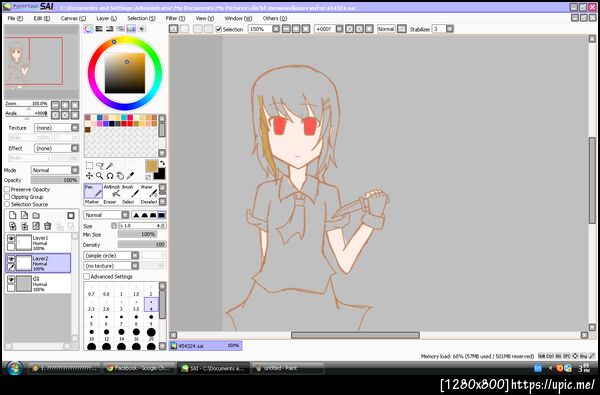Select the lasso tool

click(99, 165)
